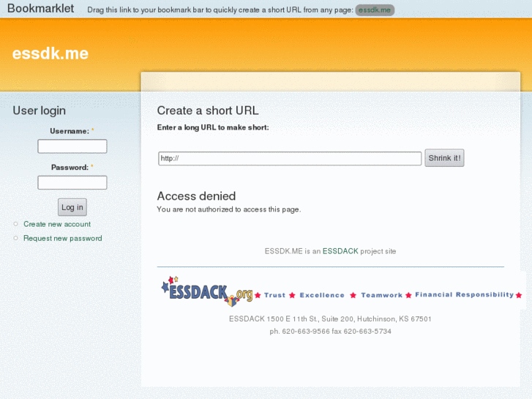The width and height of the screenshot is (532, 399).
Task: Focus the Username input field
Action: coord(72,146)
